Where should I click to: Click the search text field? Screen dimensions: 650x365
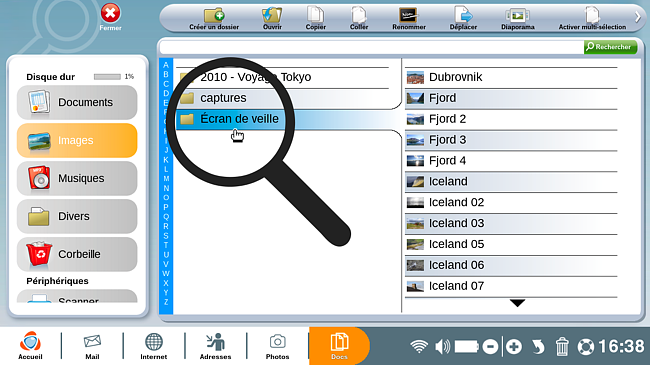pyautogui.click(x=371, y=47)
